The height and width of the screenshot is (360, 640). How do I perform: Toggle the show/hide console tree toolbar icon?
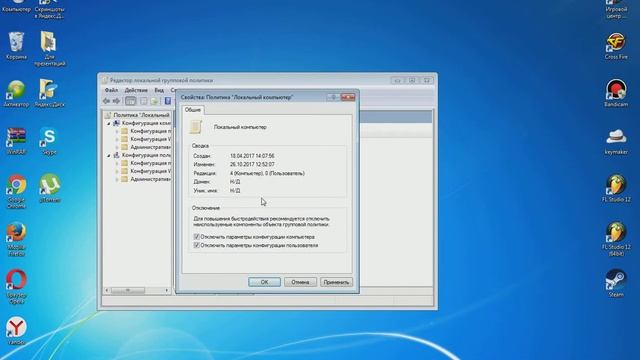point(131,101)
